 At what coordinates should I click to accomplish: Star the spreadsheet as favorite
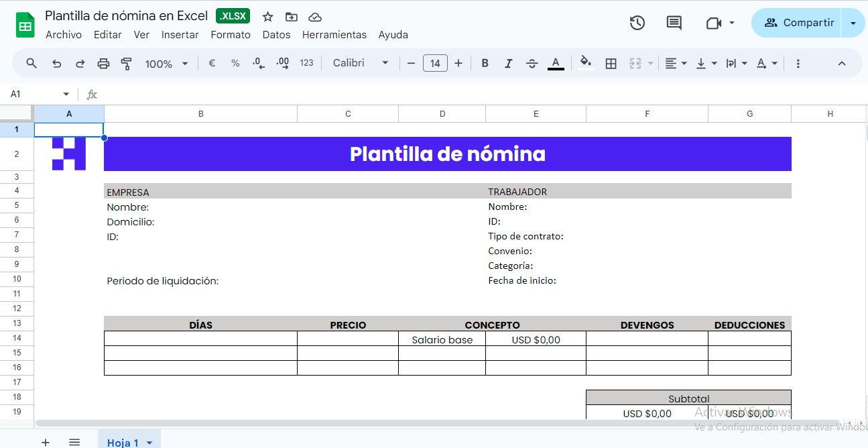coord(267,16)
